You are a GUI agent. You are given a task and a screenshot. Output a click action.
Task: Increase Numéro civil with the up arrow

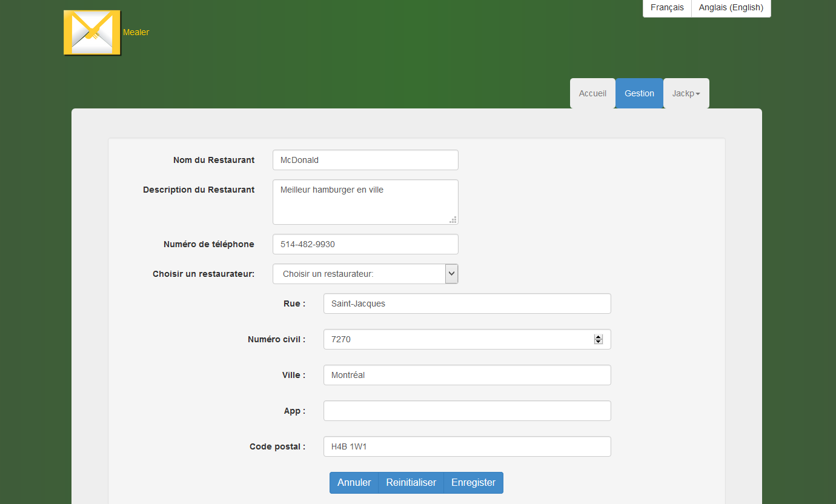(599, 337)
